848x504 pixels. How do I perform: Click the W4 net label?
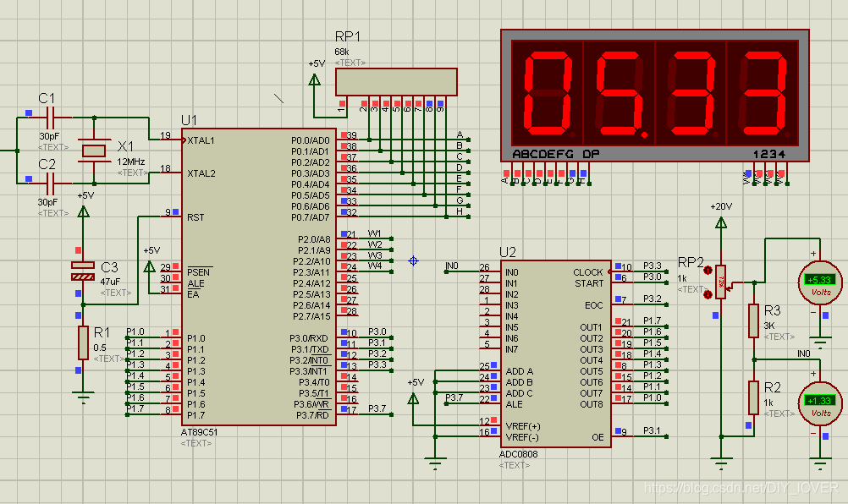[375, 266]
